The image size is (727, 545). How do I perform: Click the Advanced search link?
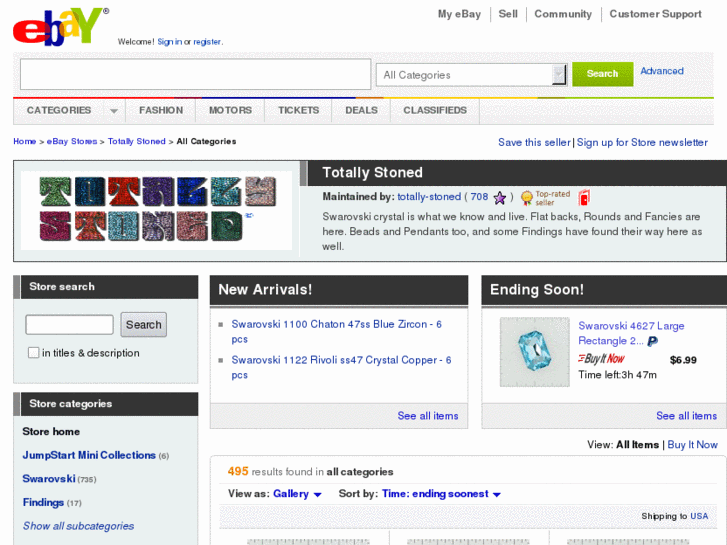662,71
